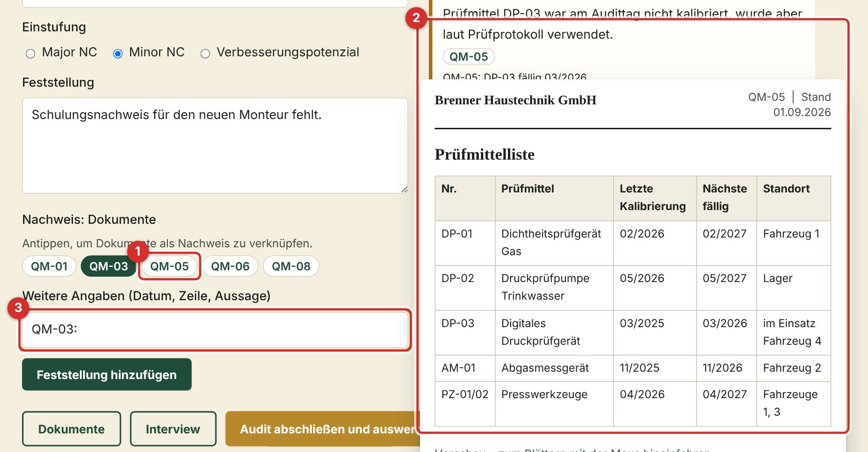Click the PZ-01/02 table cell
868x452 pixels.
tap(465, 404)
